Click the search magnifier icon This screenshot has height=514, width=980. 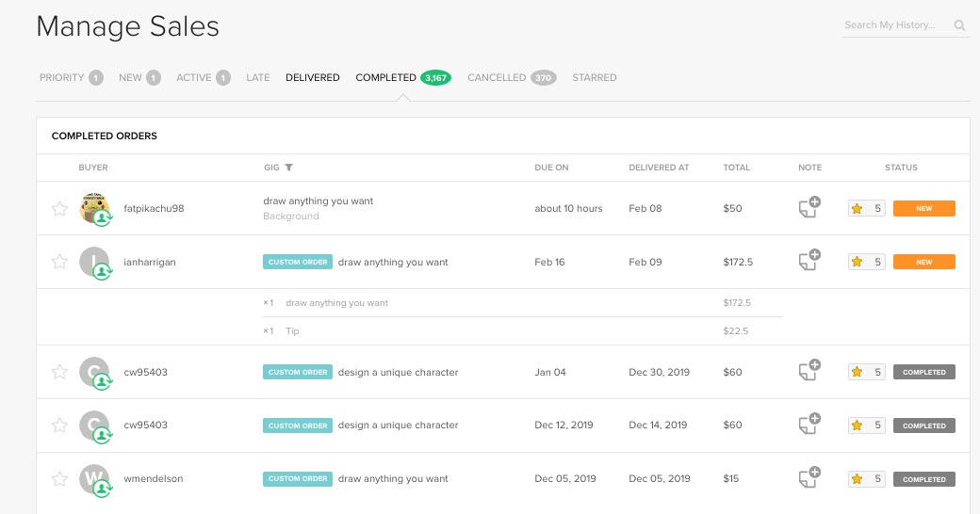point(959,25)
